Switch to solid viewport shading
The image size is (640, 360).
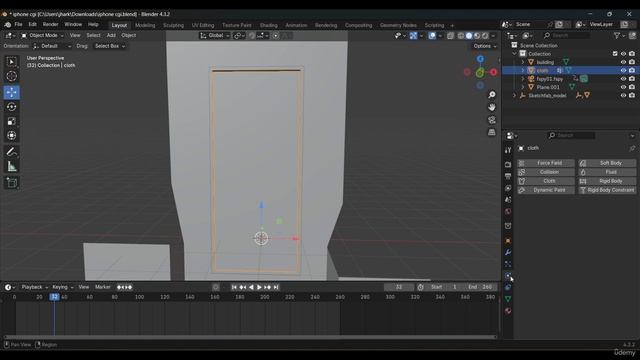469,36
